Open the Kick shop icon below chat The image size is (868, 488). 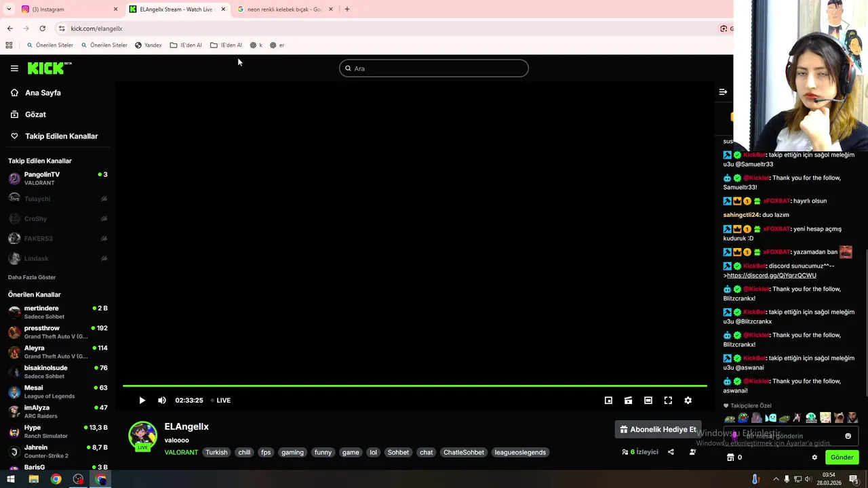tap(730, 457)
